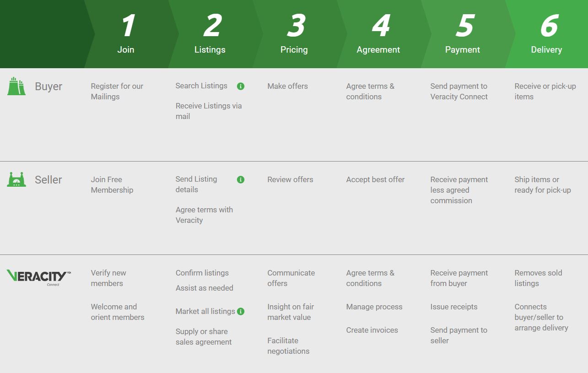Viewport: 588px width, 373px height.
Task: Click Send payment to Veracity Connect
Action: [459, 92]
